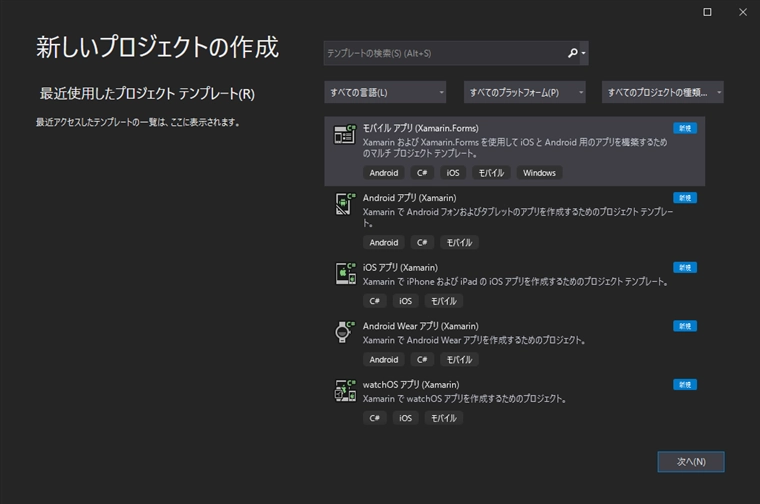Click Android tag under Xamarin.Forms template

tap(383, 173)
